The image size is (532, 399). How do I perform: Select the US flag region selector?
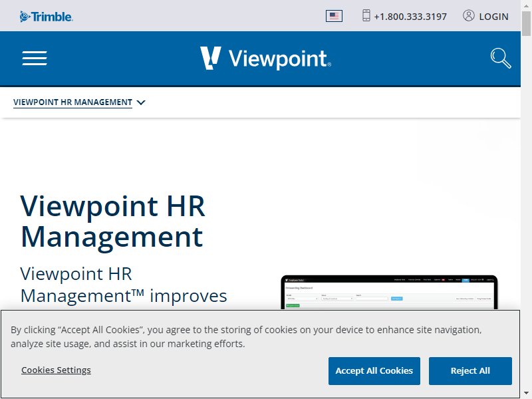[334, 16]
